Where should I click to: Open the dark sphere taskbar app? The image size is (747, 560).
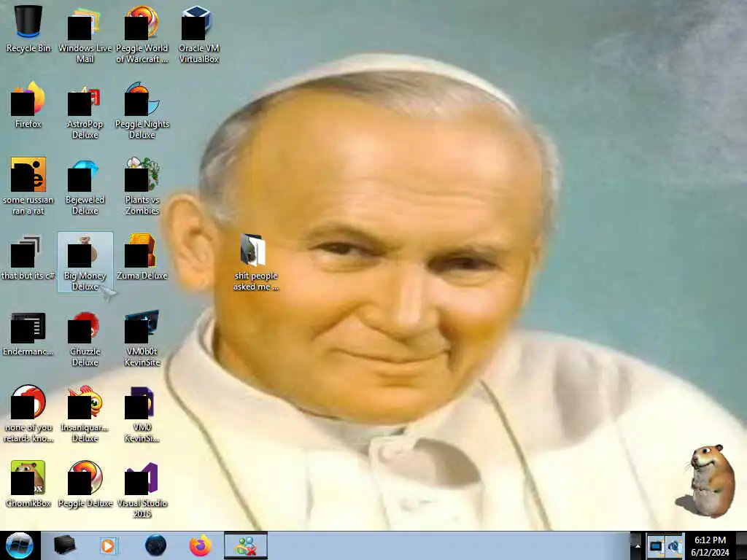pos(155,545)
